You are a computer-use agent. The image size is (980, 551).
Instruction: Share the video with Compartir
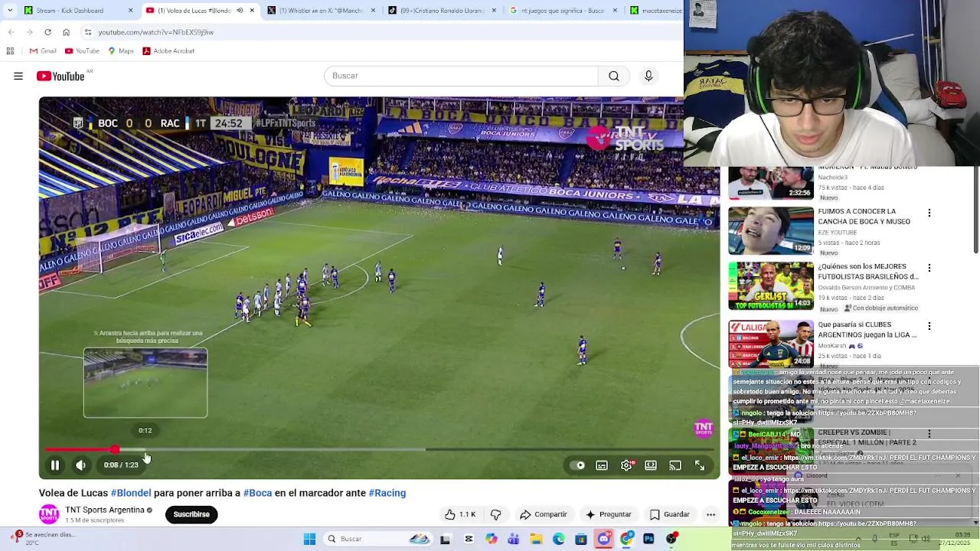point(544,514)
